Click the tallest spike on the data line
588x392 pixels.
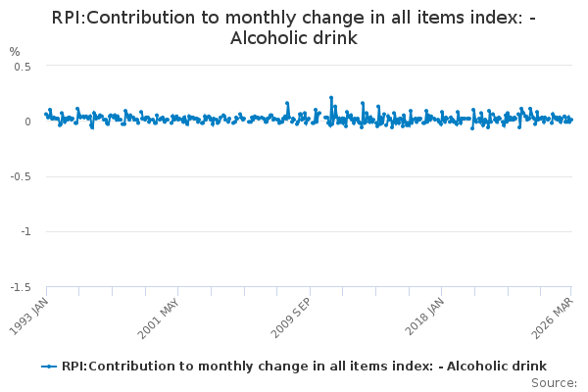tap(331, 97)
